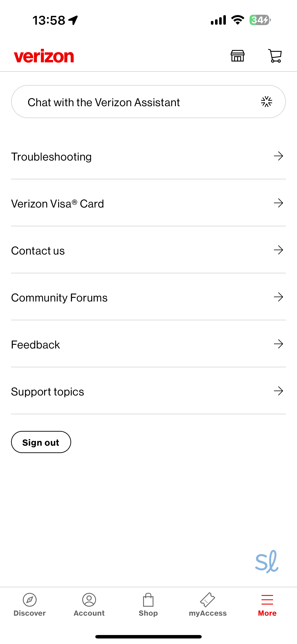Tap the arrow beside Verizon Visa Card
This screenshot has height=644, width=297.
[x=278, y=203]
